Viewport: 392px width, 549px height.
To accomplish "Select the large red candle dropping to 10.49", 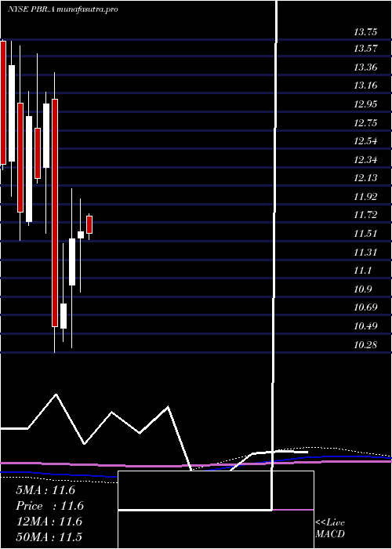I will [55, 213].
